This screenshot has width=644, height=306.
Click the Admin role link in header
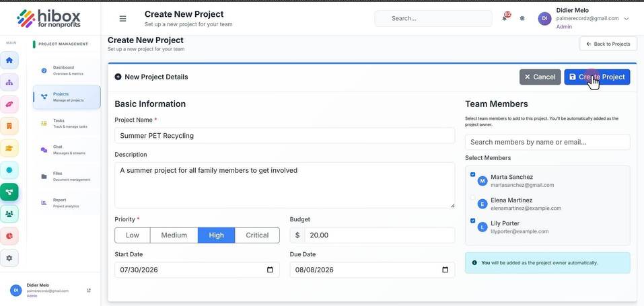pos(563,27)
